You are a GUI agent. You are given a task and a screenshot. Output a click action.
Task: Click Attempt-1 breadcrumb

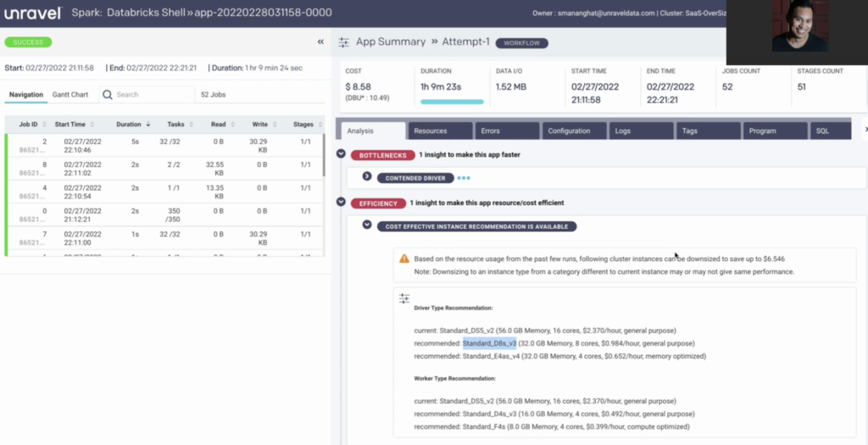pyautogui.click(x=465, y=42)
